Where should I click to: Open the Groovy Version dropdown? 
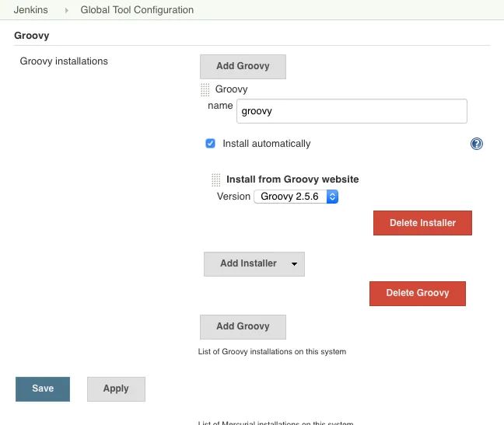(x=296, y=197)
